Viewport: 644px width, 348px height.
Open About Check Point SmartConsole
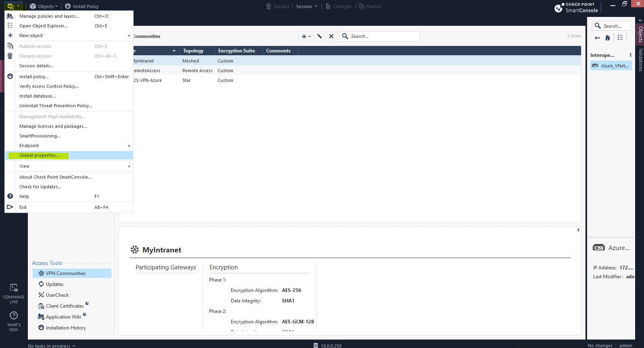tap(69, 177)
